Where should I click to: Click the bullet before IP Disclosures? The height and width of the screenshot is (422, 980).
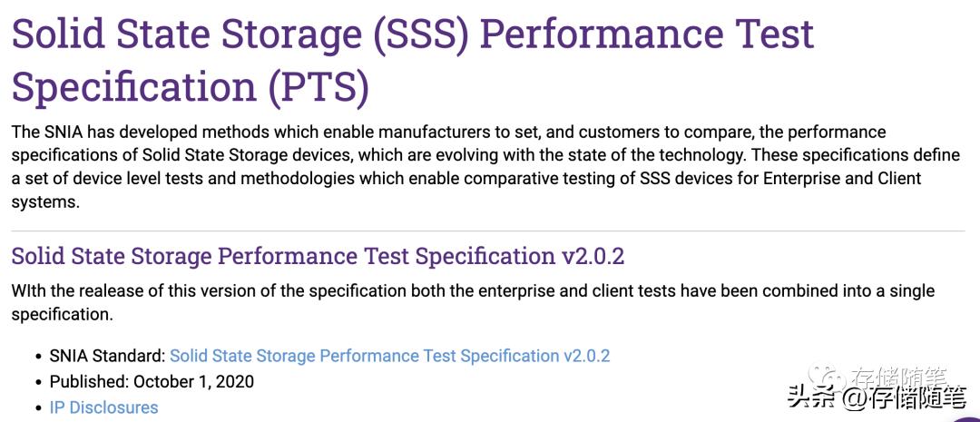[x=37, y=408]
